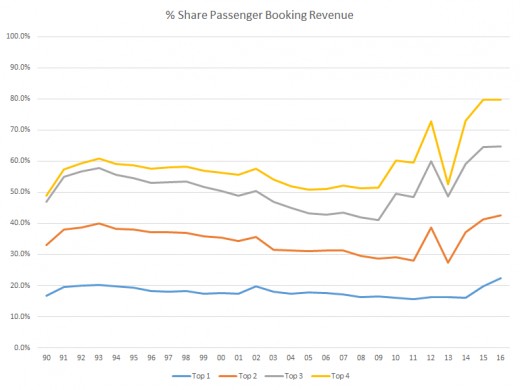Click the Top 2 legend entry
520x390 pixels.
coord(238,376)
